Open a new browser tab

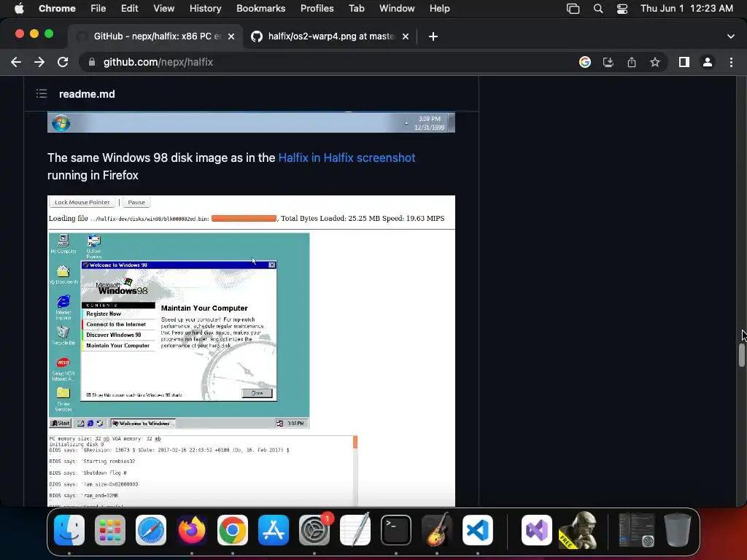433,36
